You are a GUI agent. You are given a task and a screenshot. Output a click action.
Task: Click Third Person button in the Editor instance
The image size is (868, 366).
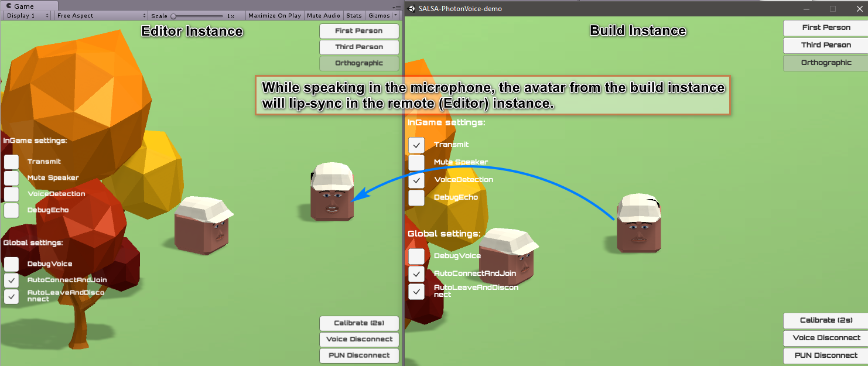coord(359,47)
